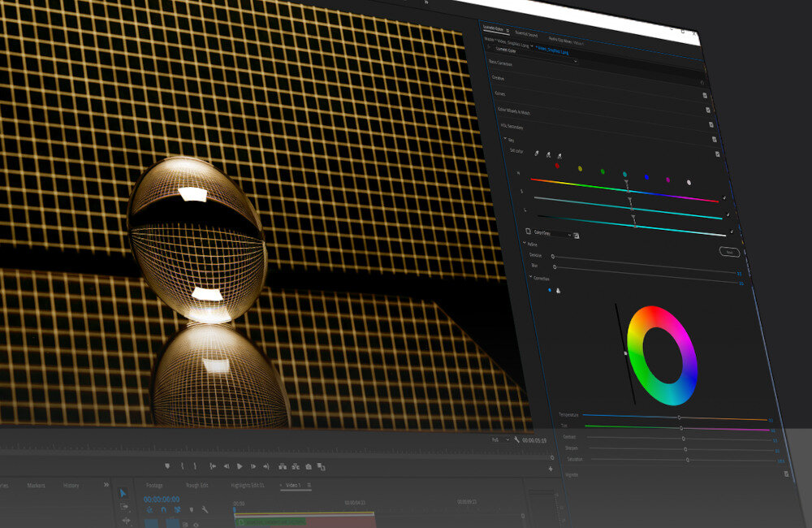Choose the green color preset dot
This screenshot has height=528, width=812.
(x=603, y=171)
